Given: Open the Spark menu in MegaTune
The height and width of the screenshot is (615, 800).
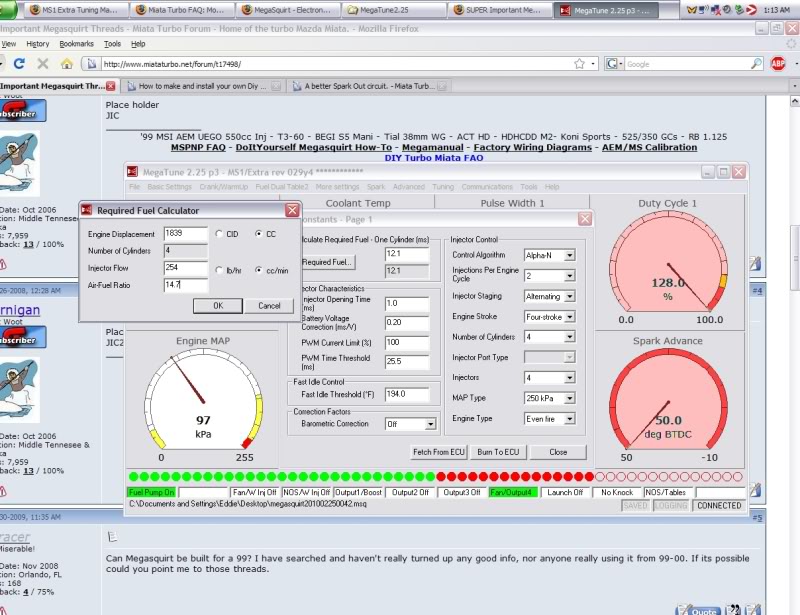Looking at the screenshot, I should (x=375, y=186).
